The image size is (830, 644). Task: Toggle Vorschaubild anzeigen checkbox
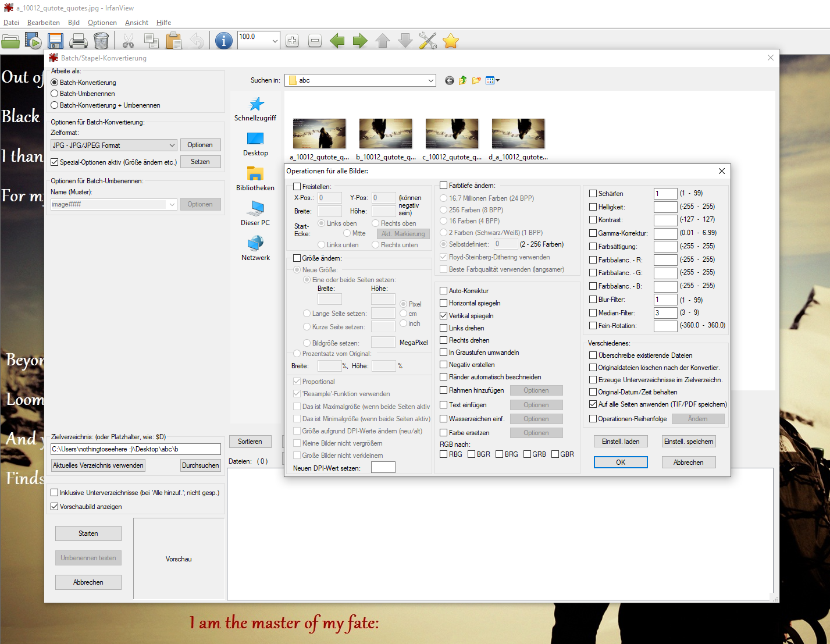click(x=55, y=507)
